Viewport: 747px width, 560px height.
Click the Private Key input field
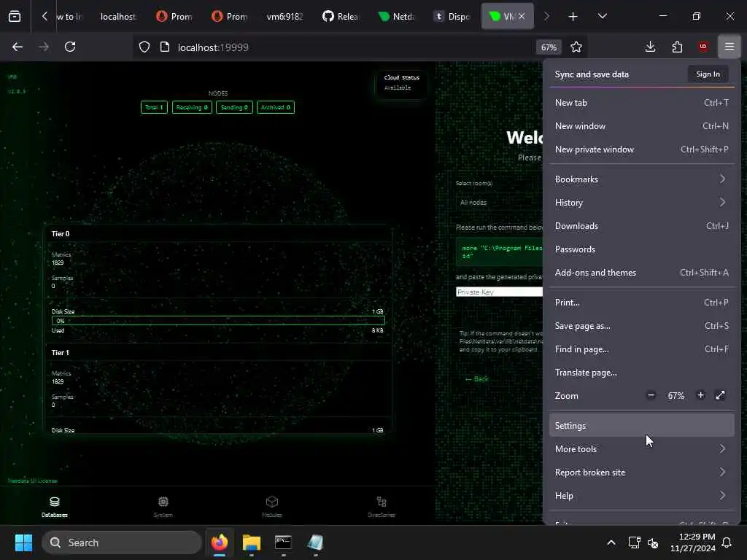[x=499, y=292]
